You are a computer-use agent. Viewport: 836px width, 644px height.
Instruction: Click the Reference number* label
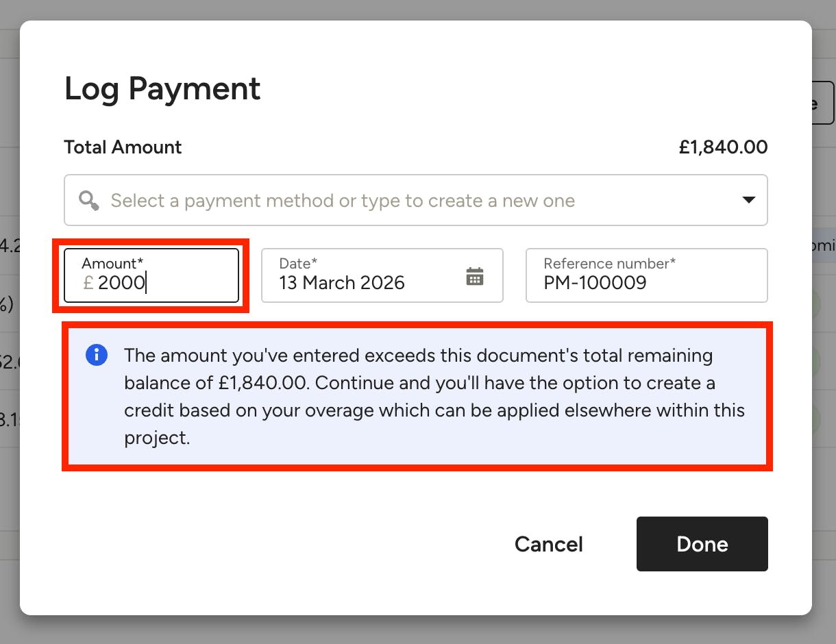click(x=610, y=263)
